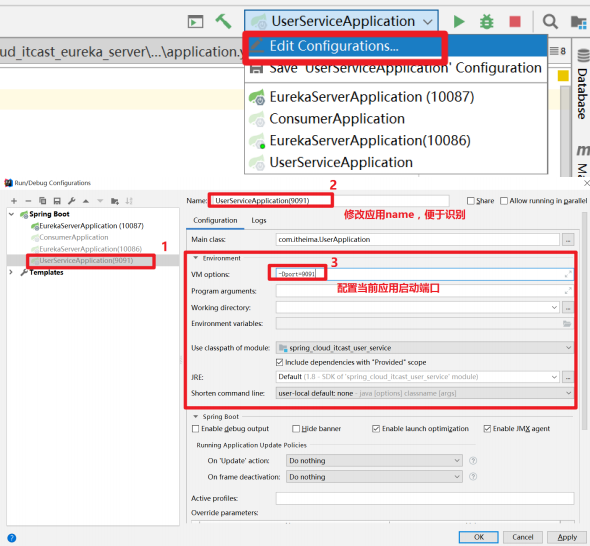Screen dimensions: 590x546
Task: Switch to the Logs tab
Action: pyautogui.click(x=259, y=221)
